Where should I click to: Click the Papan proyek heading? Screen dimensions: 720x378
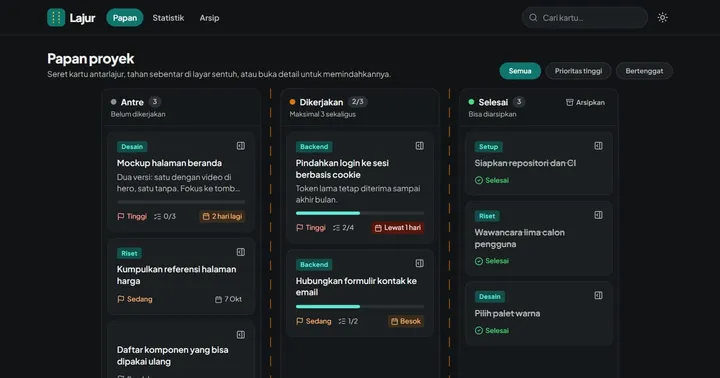pyautogui.click(x=90, y=59)
